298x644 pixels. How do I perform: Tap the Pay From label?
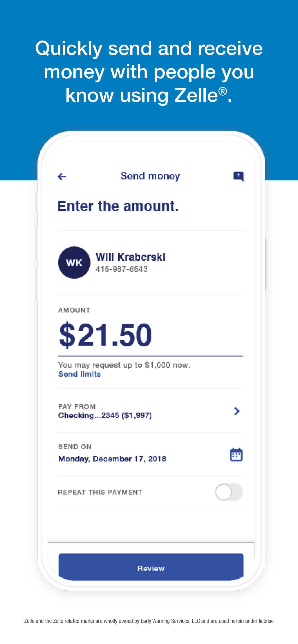coord(77,407)
